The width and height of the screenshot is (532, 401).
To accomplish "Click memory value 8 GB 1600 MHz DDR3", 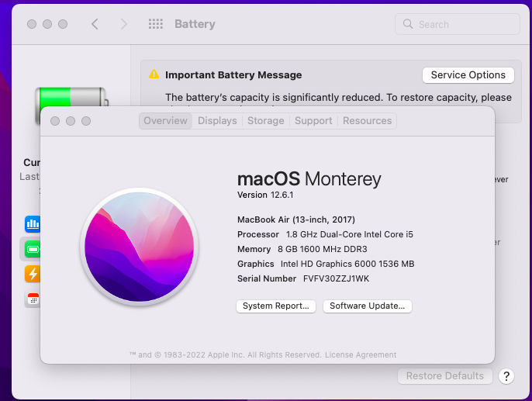I will (323, 249).
